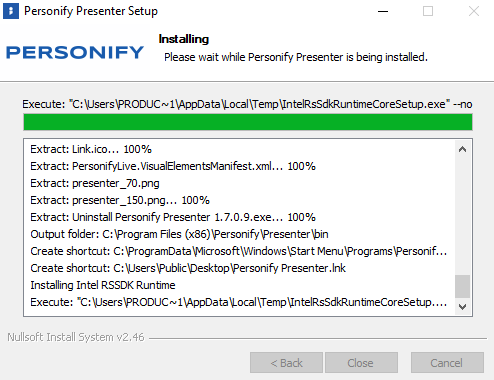
Task: Click the scroll down arrow in log list
Action: (x=462, y=306)
